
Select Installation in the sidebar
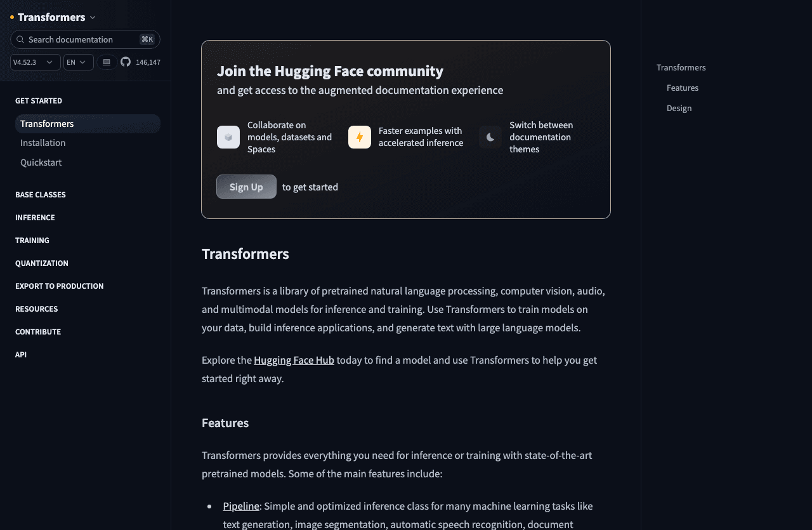[x=43, y=143]
